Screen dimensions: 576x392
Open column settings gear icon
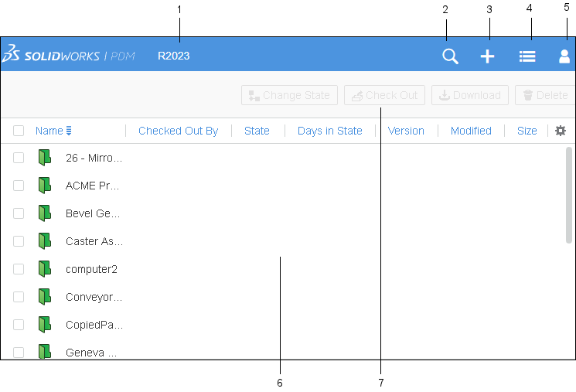(561, 131)
